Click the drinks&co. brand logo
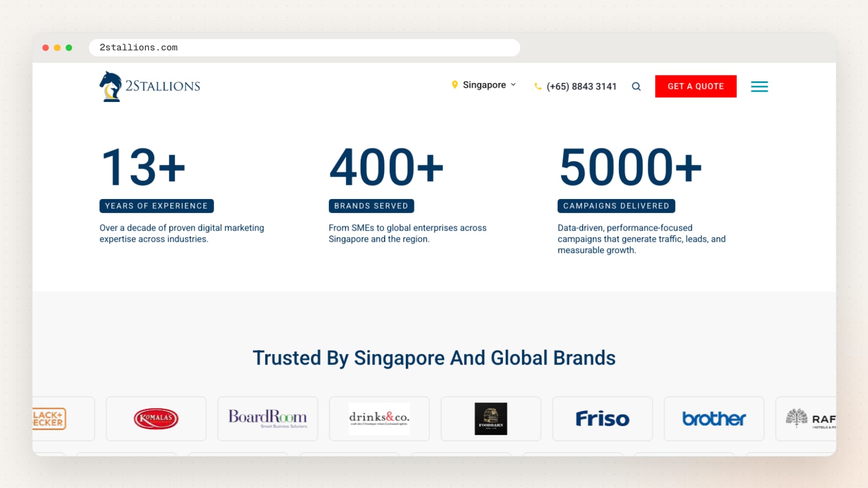The width and height of the screenshot is (868, 488). click(379, 419)
